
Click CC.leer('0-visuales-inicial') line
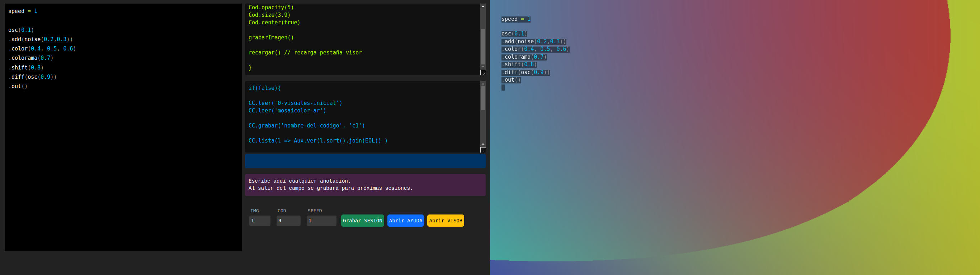[x=295, y=103]
